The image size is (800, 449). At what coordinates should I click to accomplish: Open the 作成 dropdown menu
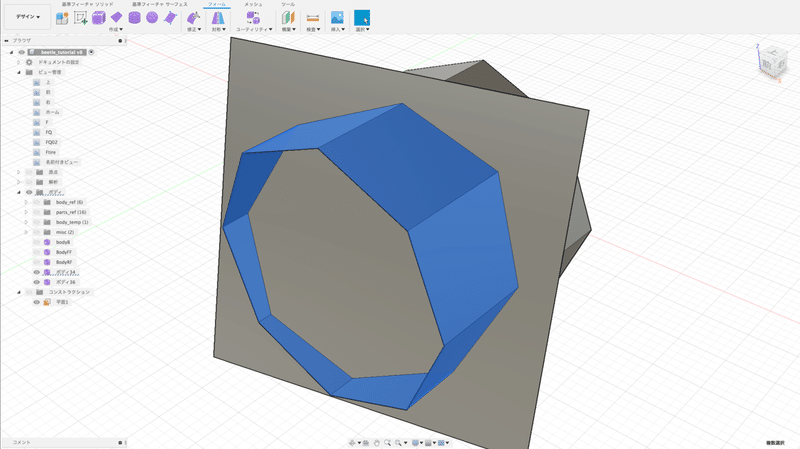(116, 30)
